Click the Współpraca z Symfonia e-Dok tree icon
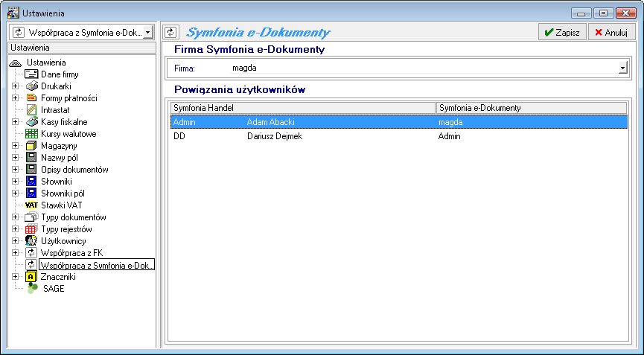Viewport: 644px width, 355px height. pyautogui.click(x=31, y=265)
